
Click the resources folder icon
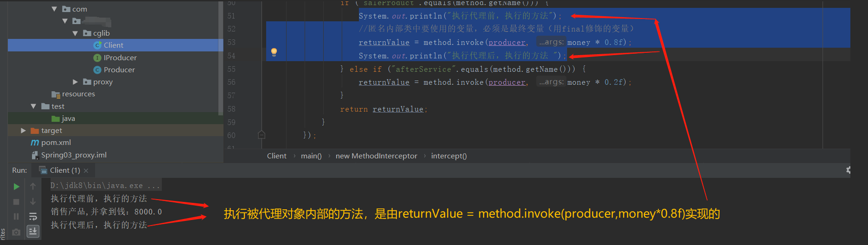click(x=56, y=94)
